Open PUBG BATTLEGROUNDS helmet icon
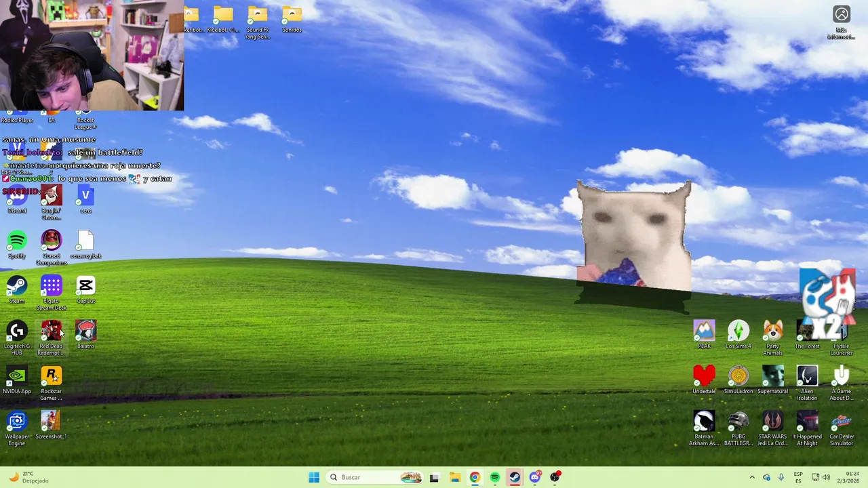The height and width of the screenshot is (488, 868). point(738,428)
